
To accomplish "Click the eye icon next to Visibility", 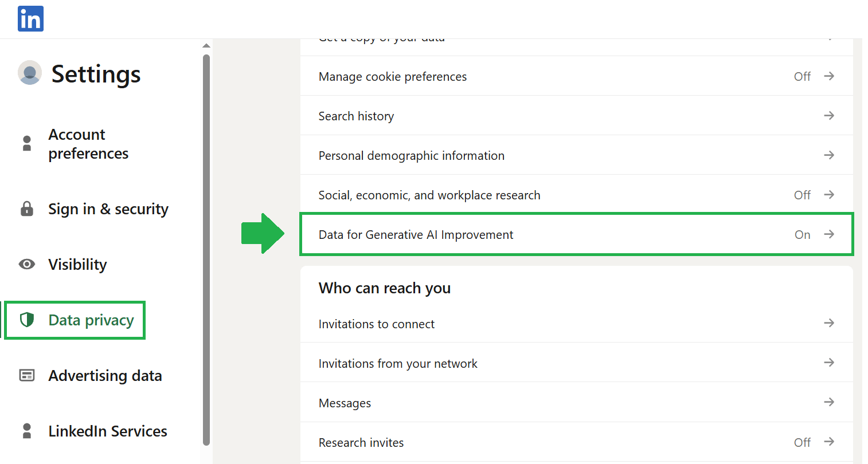I will (27, 264).
